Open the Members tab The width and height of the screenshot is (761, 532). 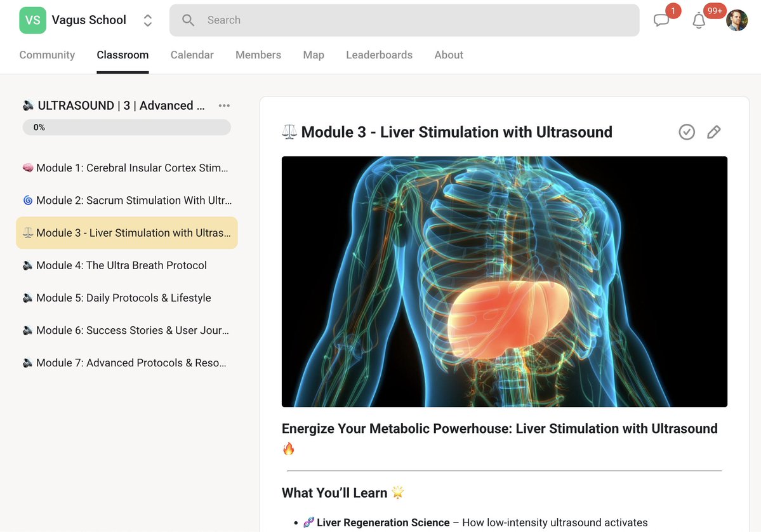click(x=258, y=55)
